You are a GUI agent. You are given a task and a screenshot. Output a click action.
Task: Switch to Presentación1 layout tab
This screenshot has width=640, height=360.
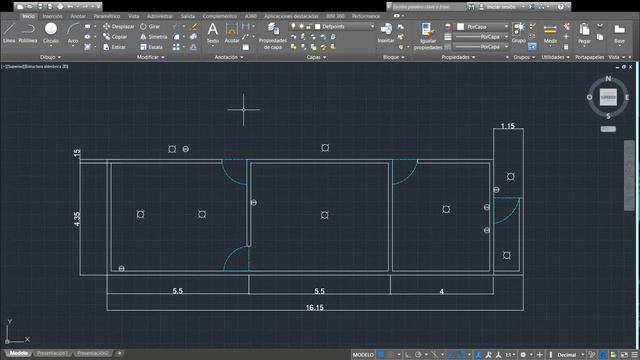tap(52, 353)
